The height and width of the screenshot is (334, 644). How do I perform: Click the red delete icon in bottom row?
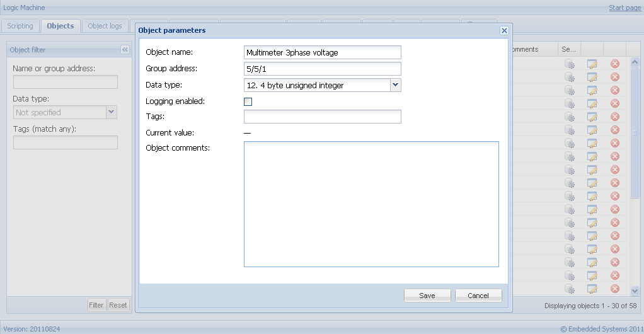[615, 289]
